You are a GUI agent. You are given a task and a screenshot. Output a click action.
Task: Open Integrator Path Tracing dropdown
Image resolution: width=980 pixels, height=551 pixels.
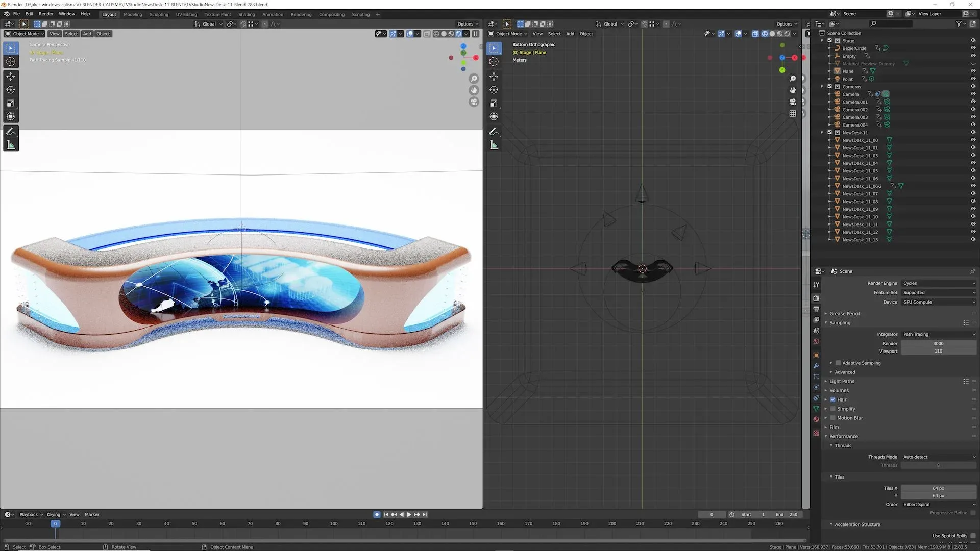(938, 334)
